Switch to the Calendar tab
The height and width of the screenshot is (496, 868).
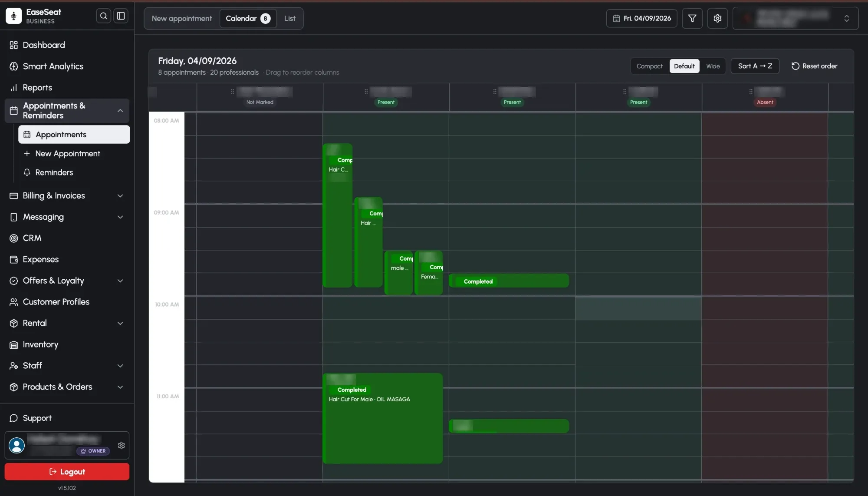248,18
